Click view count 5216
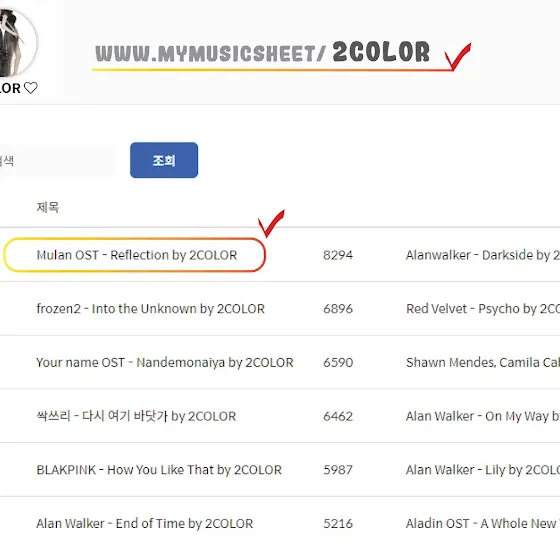 pos(338,524)
